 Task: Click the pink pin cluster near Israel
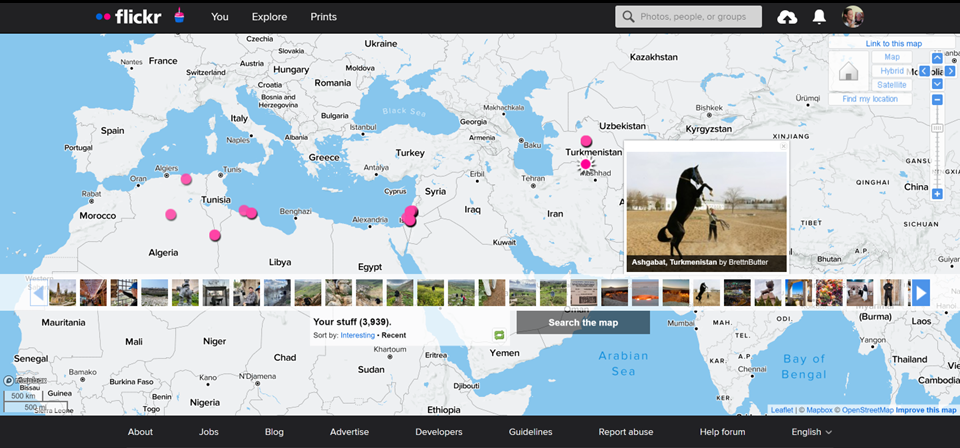[x=410, y=215]
